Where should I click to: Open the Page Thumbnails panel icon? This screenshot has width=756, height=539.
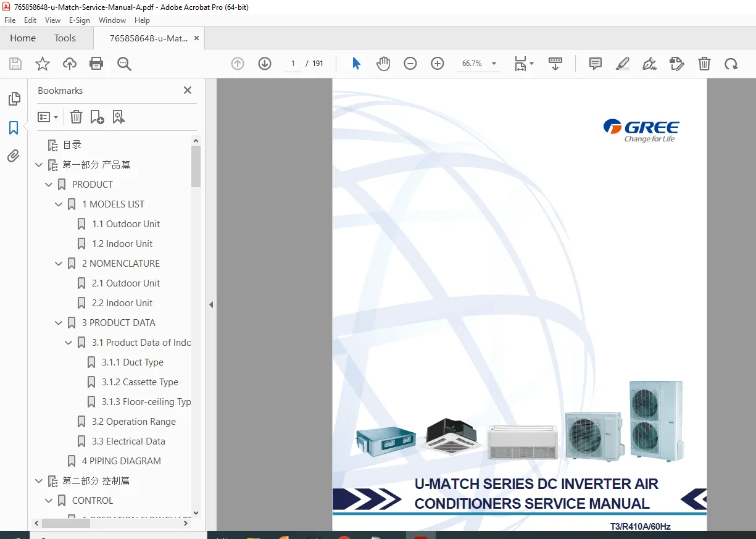pyautogui.click(x=14, y=99)
